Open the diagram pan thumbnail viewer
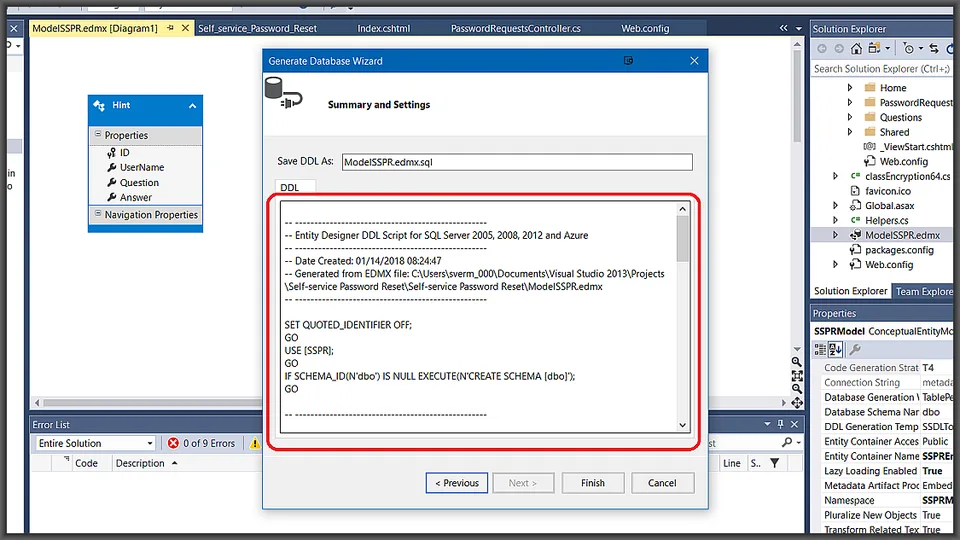 pyautogui.click(x=797, y=403)
